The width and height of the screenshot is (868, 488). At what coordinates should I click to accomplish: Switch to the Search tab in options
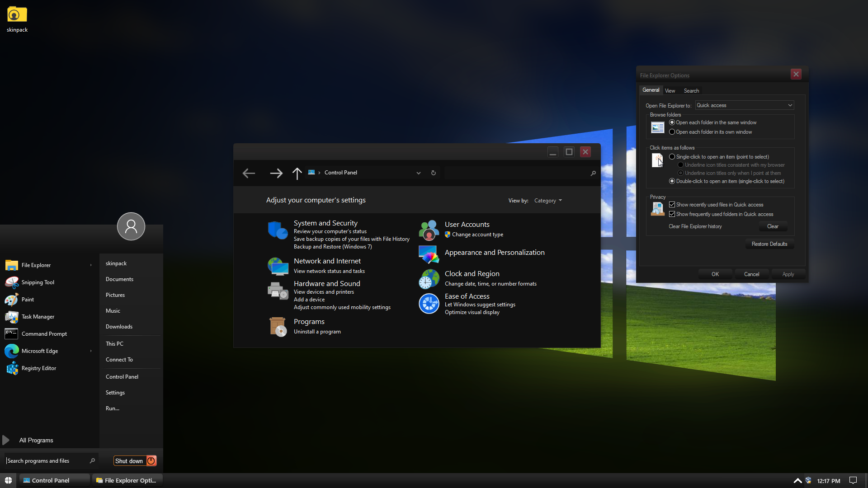pyautogui.click(x=691, y=91)
